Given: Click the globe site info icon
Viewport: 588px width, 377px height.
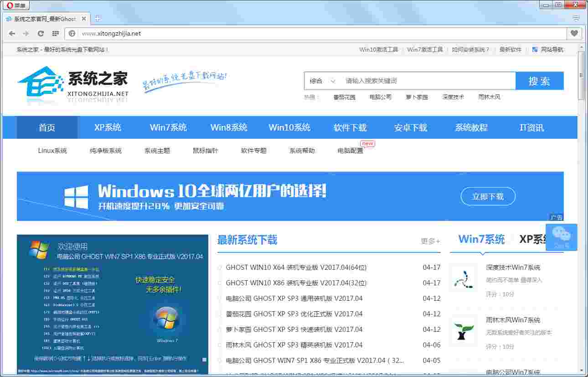Looking at the screenshot, I should tap(72, 33).
